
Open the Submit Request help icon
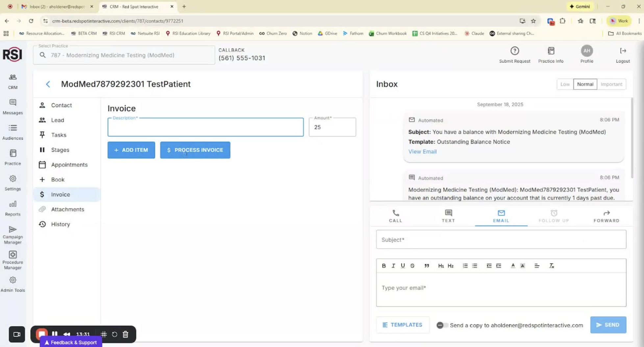[x=514, y=51]
